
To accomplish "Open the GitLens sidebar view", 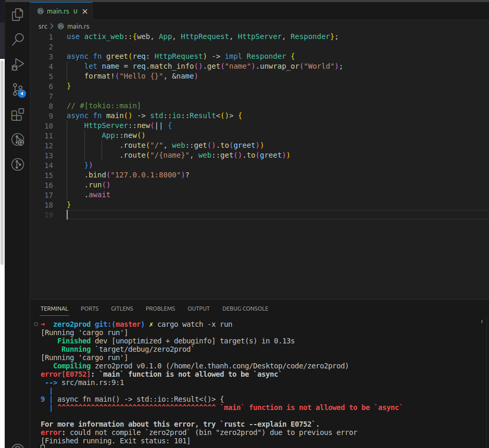I will (x=17, y=164).
